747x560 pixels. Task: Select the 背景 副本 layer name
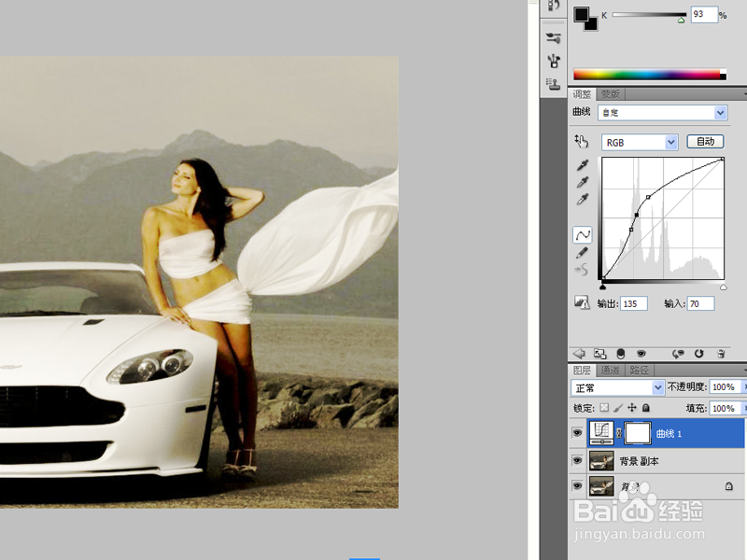click(639, 461)
